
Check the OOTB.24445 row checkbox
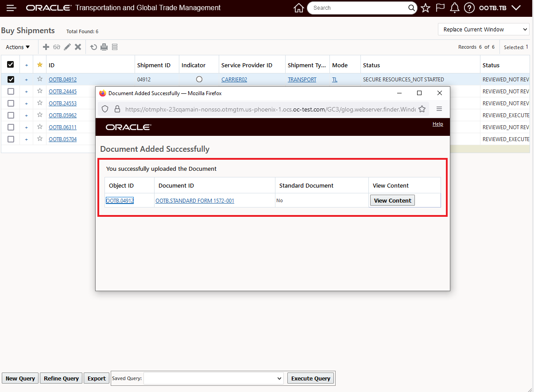(11, 91)
